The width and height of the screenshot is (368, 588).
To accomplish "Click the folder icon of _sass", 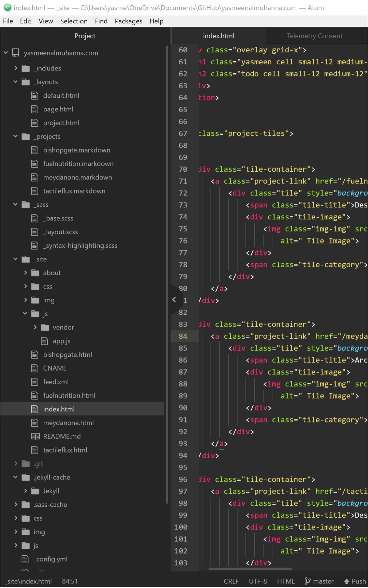I will tap(26, 205).
